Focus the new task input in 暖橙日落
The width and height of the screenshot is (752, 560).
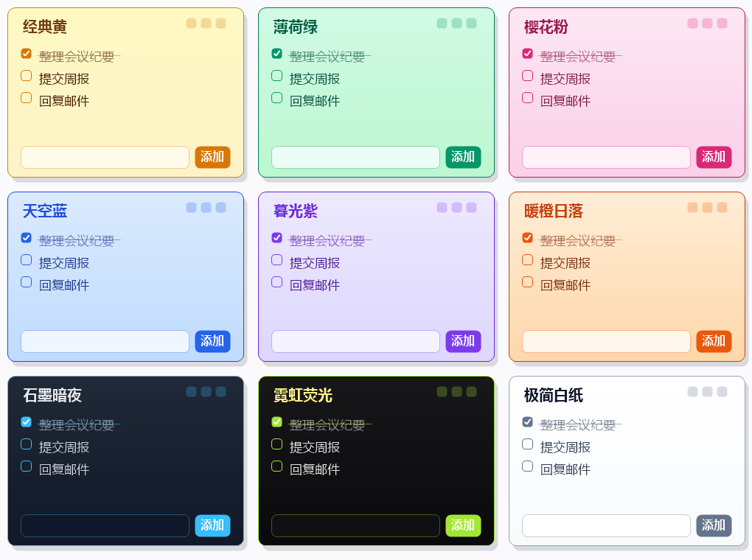(606, 341)
